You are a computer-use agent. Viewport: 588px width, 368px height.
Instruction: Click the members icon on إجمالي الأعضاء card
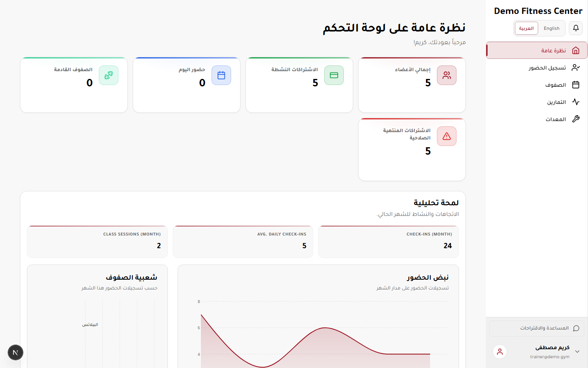click(447, 75)
